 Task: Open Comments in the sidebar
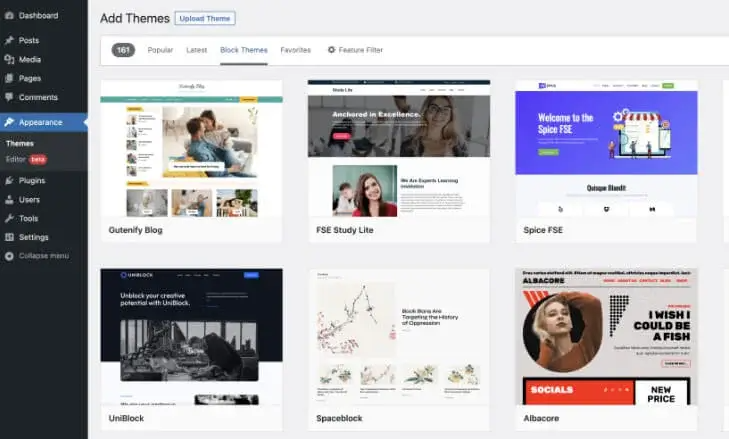coord(44,97)
